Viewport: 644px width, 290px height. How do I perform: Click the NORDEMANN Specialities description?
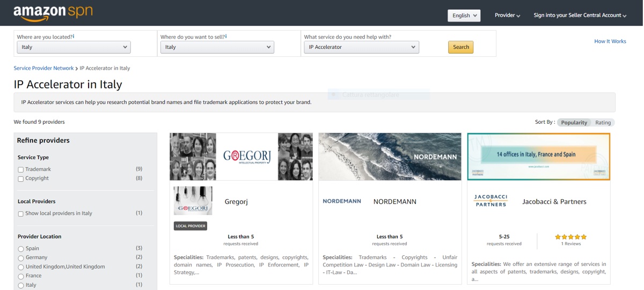(390, 265)
